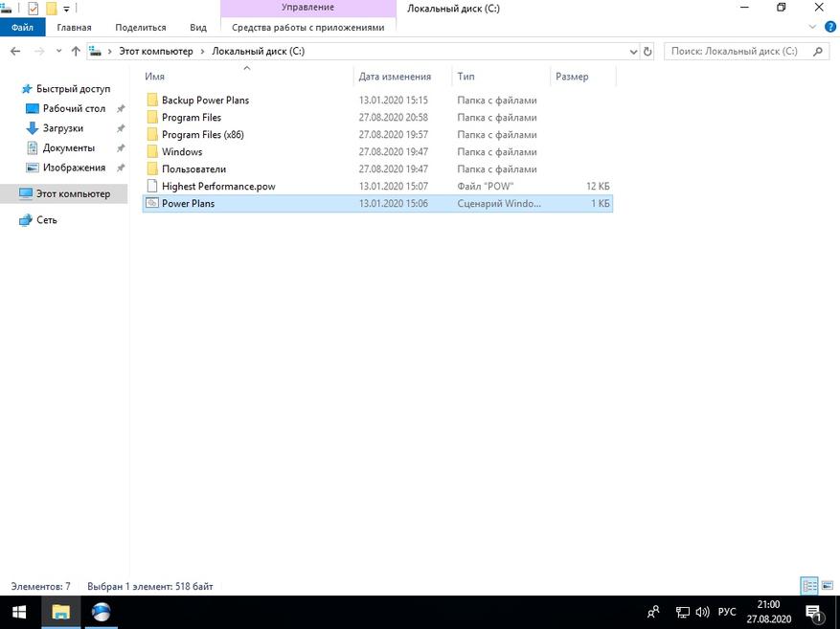Click the Properties quick access toolbar icon
Image resolution: width=840 pixels, height=629 pixels.
pyautogui.click(x=33, y=8)
